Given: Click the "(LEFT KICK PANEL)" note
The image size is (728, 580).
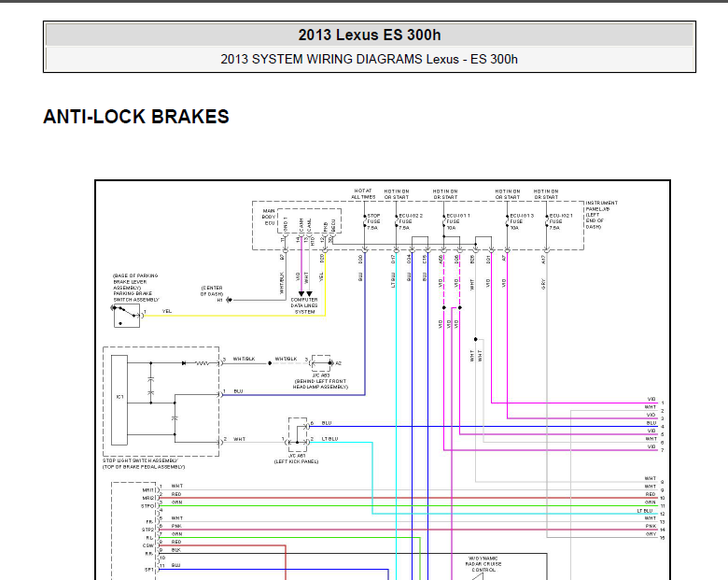Looking at the screenshot, I should click(x=296, y=461).
